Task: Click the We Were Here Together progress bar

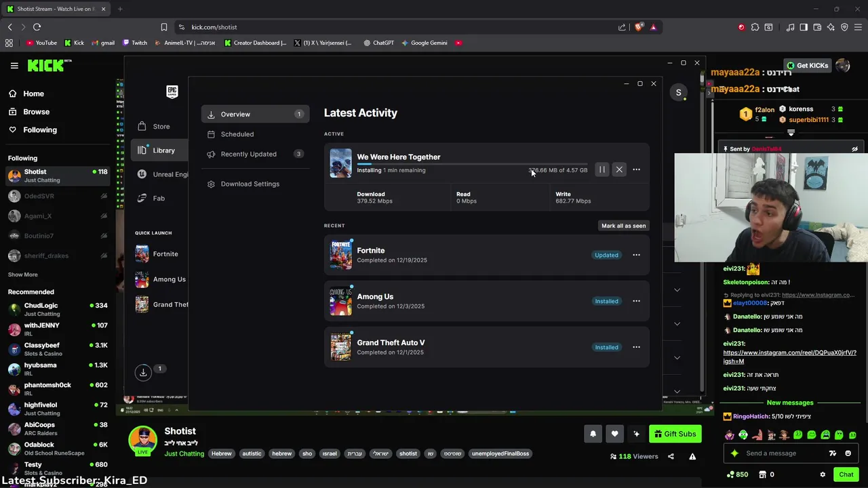Action: click(x=472, y=164)
